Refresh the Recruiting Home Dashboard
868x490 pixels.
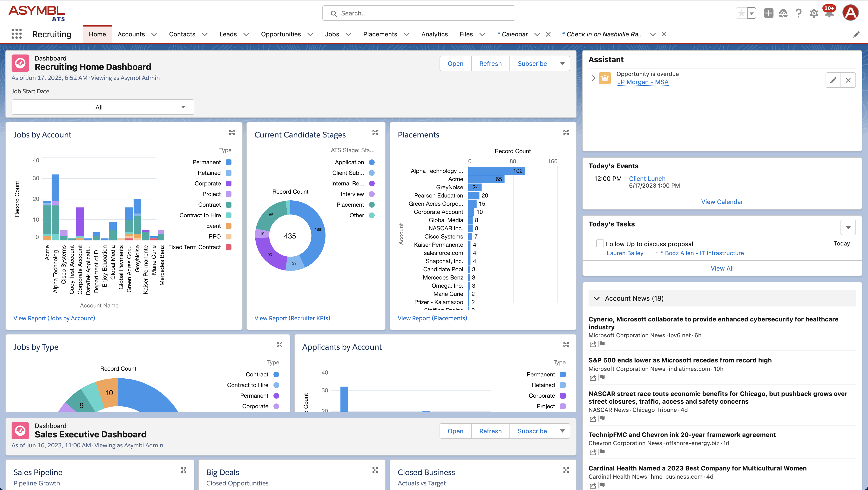(490, 63)
